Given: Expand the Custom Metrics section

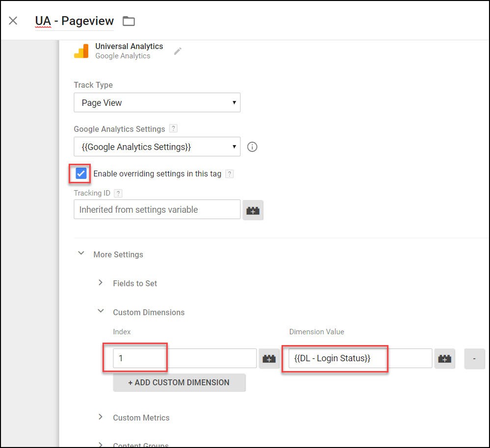Looking at the screenshot, I should pos(101,417).
